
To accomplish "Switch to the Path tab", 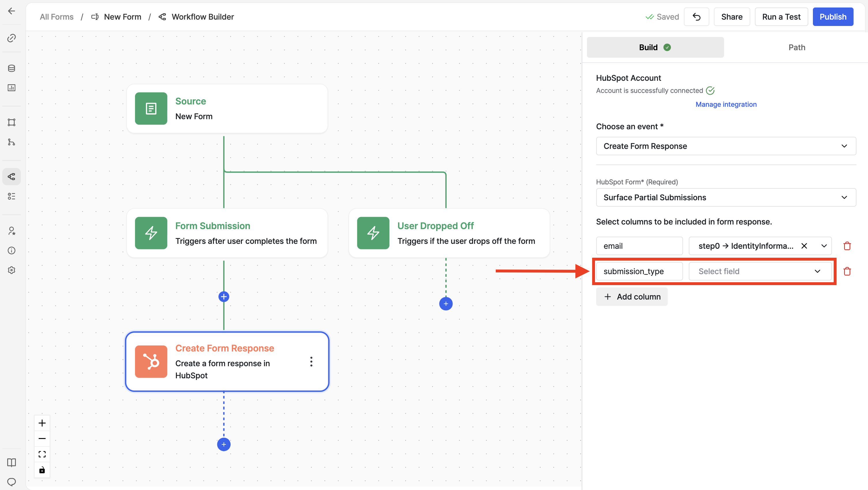I will coord(796,48).
